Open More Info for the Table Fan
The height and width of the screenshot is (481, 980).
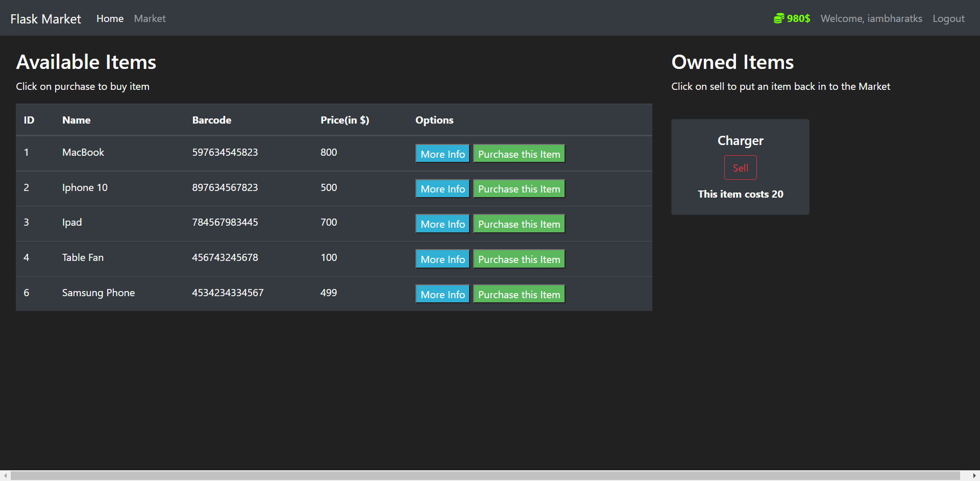(x=442, y=258)
